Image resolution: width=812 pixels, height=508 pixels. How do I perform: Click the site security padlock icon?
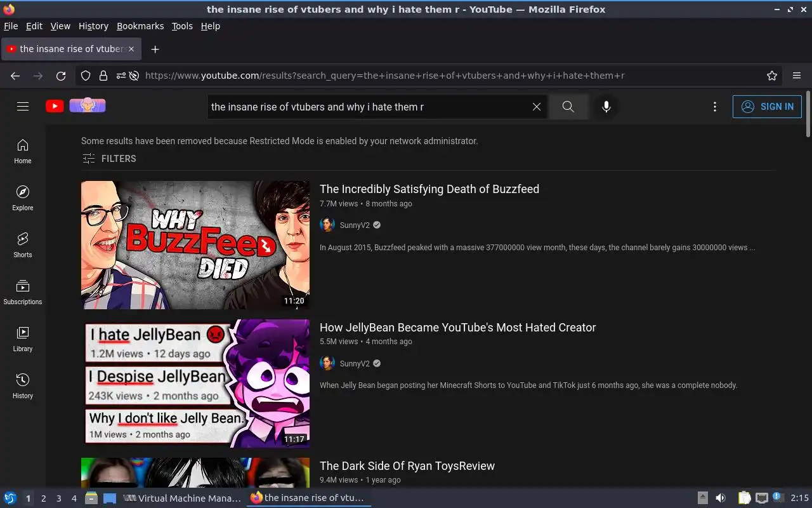click(x=103, y=76)
